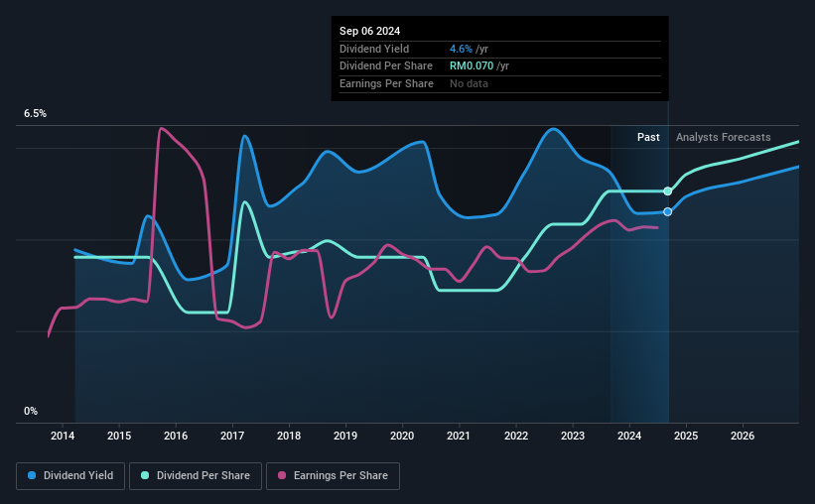Screen dimensions: 815x504
Task: Click the blue Dividend Yield legend dot
Action: click(32, 475)
